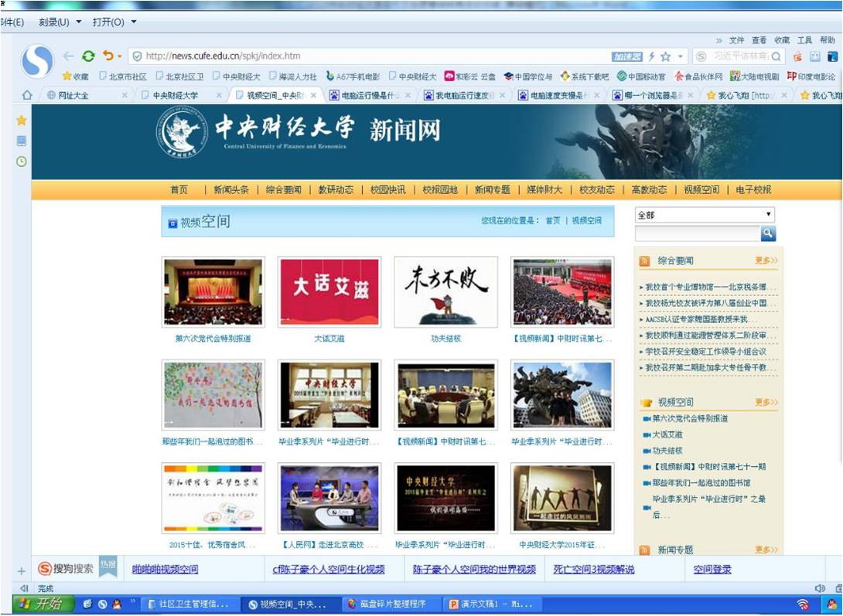Open the address bar dropdown arrow
Screen dimensions: 843x616
[x=680, y=56]
